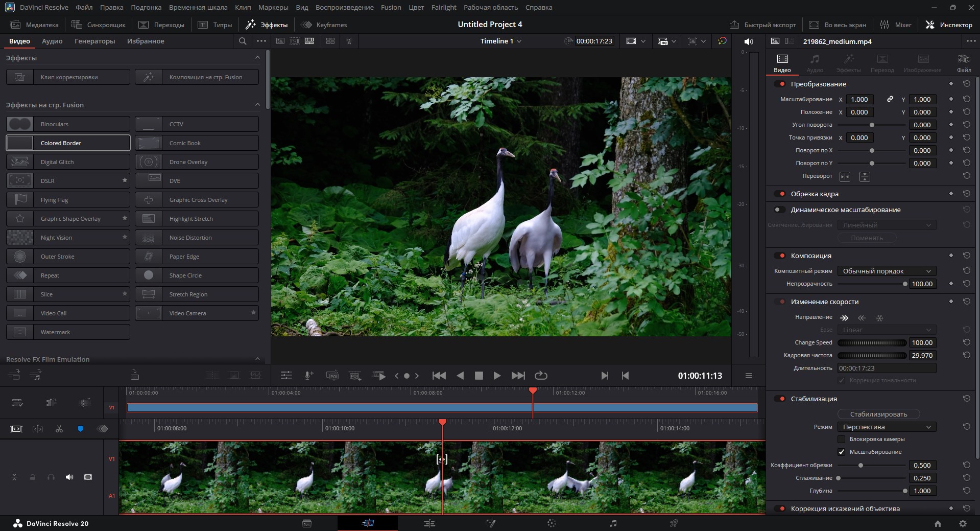The height and width of the screenshot is (531, 980).
Task: Lock the track with the padlock icon
Action: click(33, 477)
